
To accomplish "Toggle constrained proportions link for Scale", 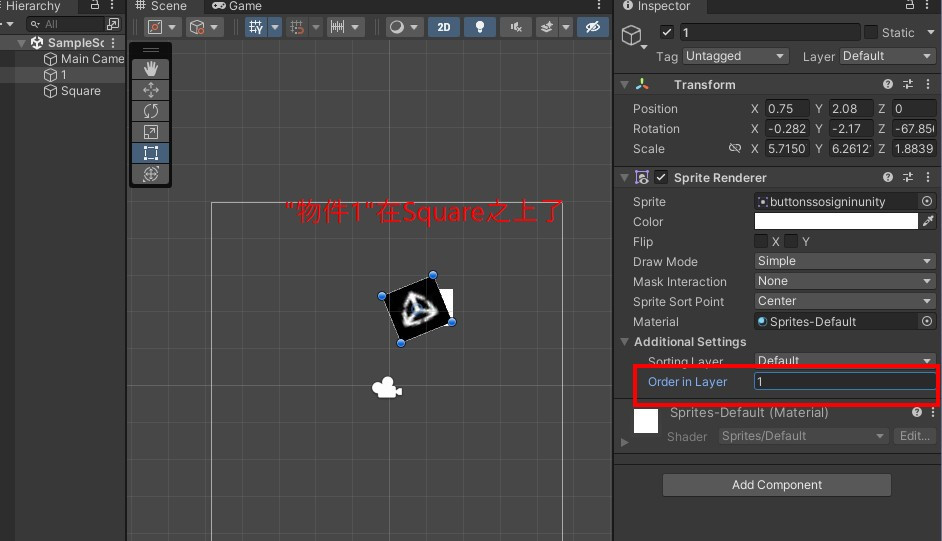I will pos(734,148).
